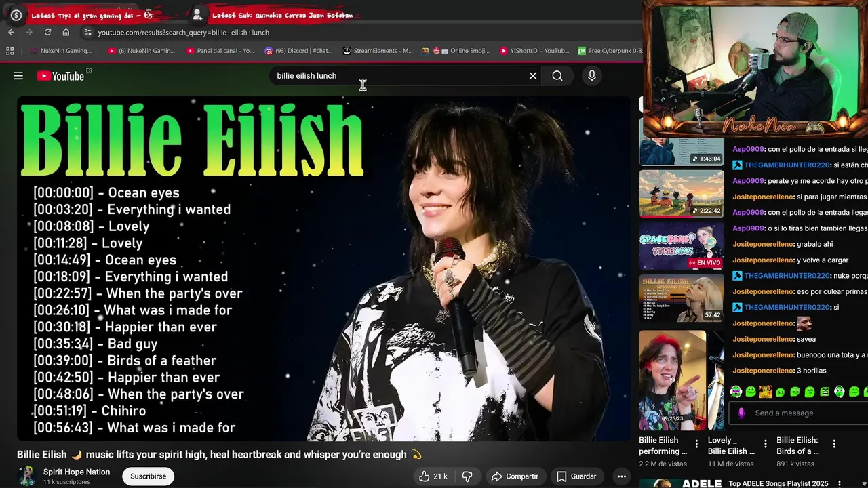Image resolution: width=868 pixels, height=488 pixels.
Task: Open options for 'Billie Eilish: Birds of a' short
Action: coord(834,445)
